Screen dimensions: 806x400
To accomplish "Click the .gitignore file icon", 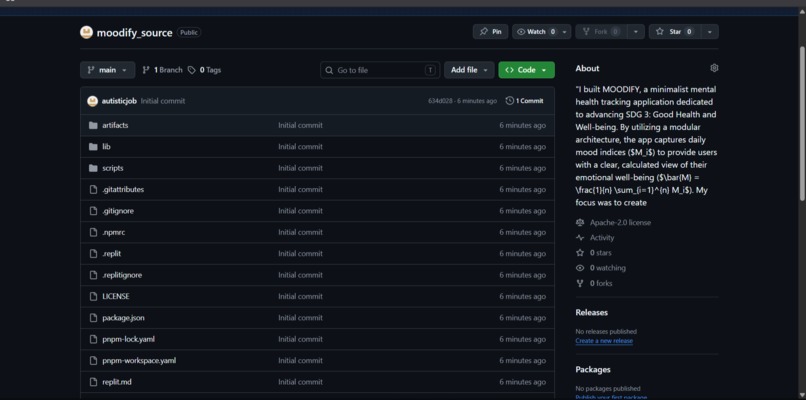I will coord(93,211).
